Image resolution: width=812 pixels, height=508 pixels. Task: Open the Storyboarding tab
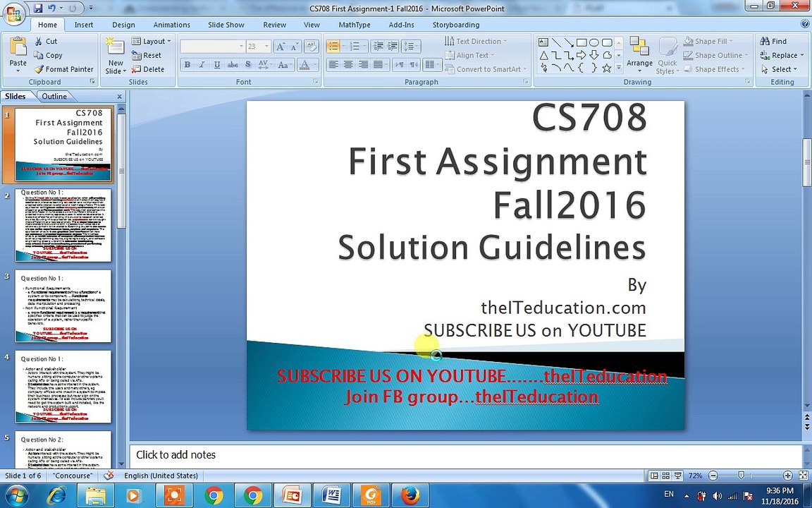(456, 25)
